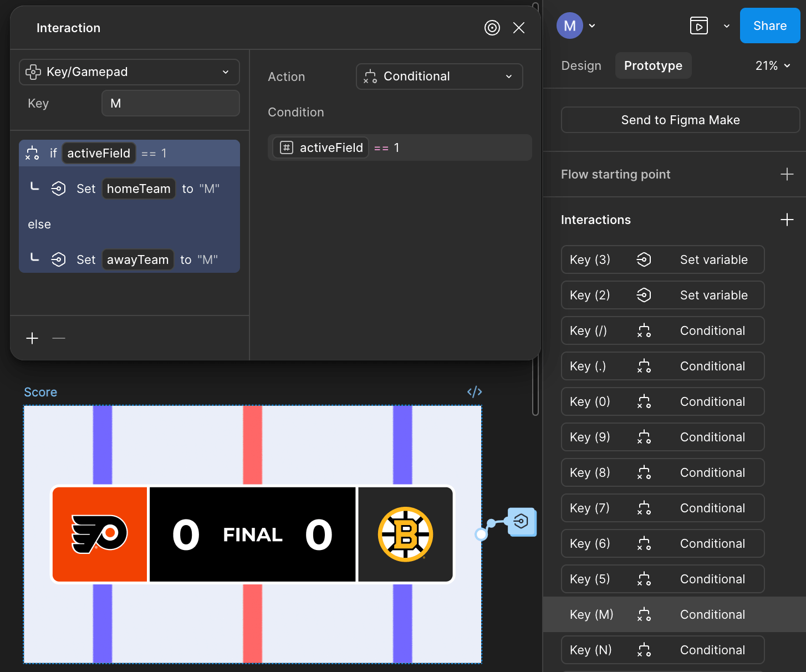This screenshot has width=806, height=672.
Task: Select the Key (3) Set variable interaction
Action: pos(662,259)
